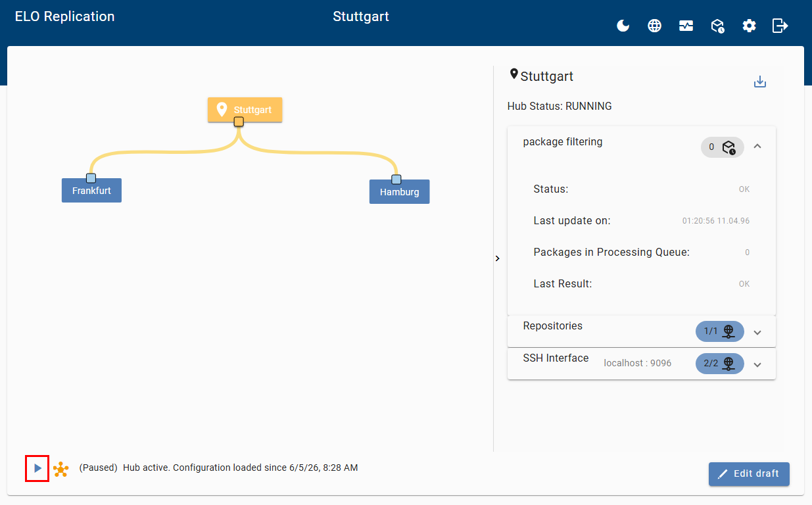Click the Hub active status message
Image resolution: width=812 pixels, height=505 pixels.
(241, 468)
